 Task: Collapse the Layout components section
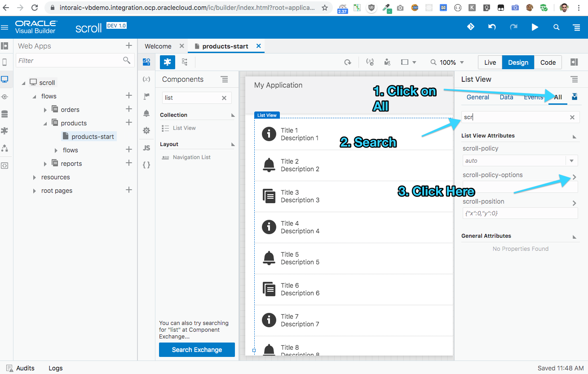click(233, 144)
